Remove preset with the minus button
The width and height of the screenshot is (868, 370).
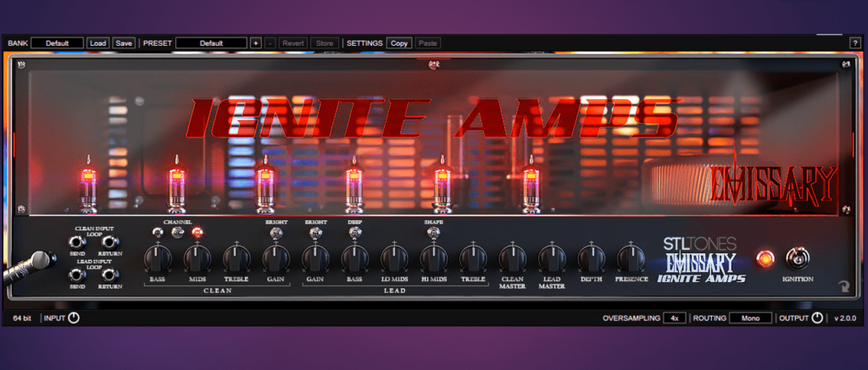tap(270, 43)
